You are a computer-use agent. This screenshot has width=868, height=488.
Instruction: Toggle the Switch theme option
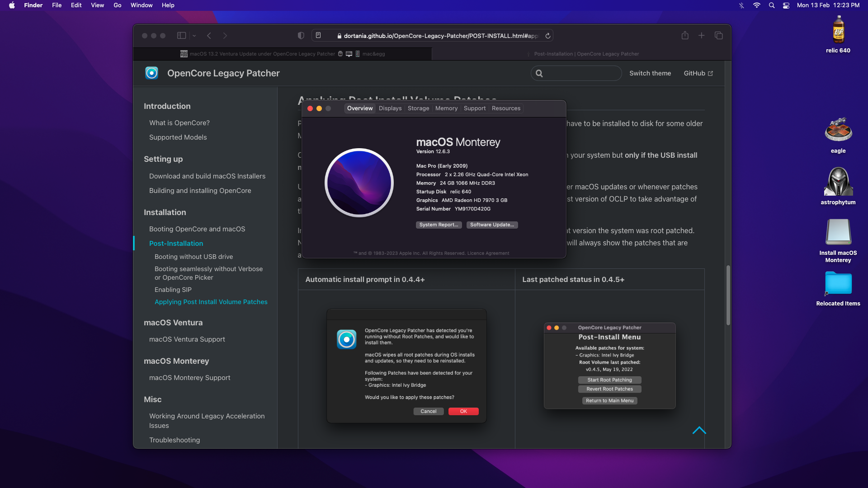pyautogui.click(x=650, y=73)
